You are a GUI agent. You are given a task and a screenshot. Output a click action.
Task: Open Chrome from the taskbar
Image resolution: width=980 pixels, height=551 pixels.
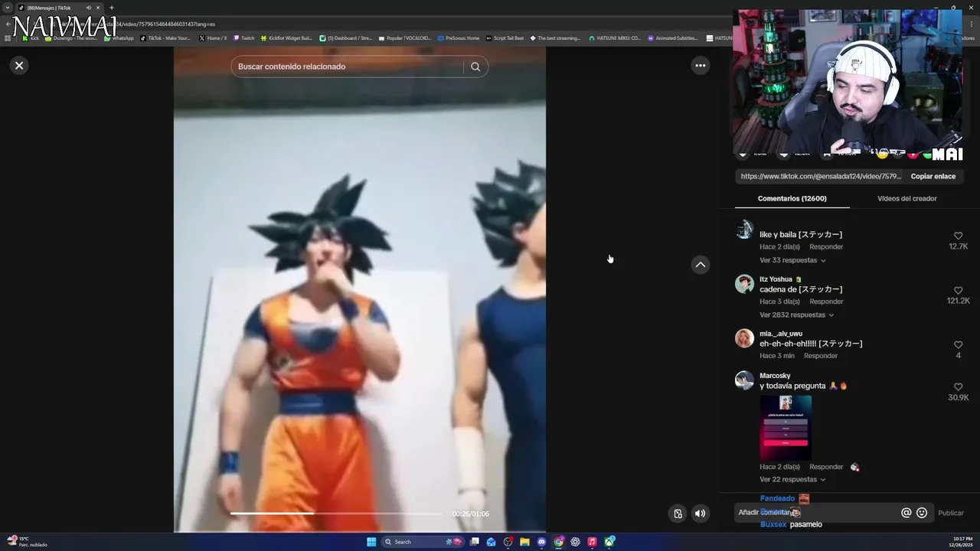558,542
